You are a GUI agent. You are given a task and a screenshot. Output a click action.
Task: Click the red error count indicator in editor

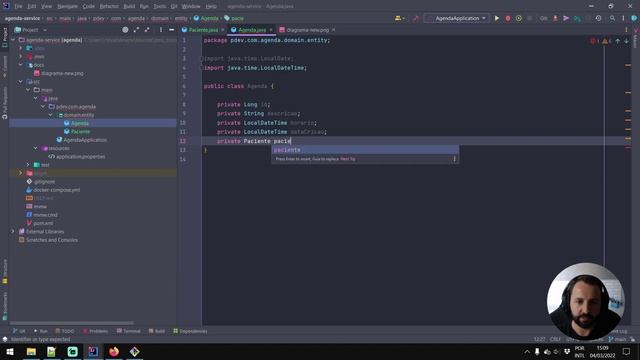pyautogui.click(x=594, y=41)
